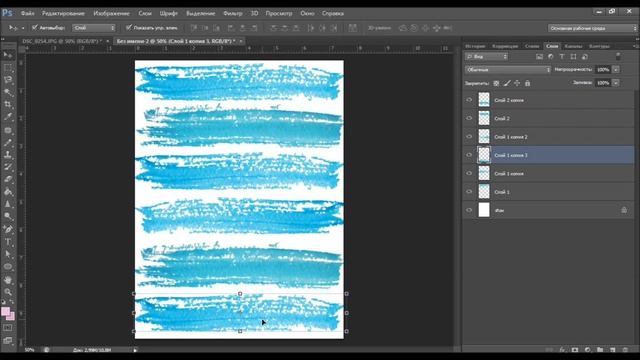Screen dimensions: 640x360
Task: Open the Layers panel flyout menu
Action: click(635, 46)
